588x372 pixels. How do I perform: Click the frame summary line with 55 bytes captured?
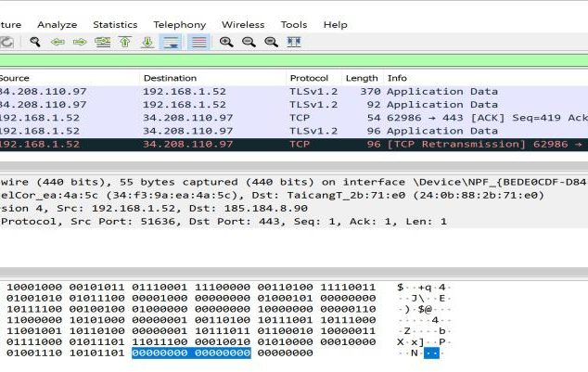click(x=294, y=182)
